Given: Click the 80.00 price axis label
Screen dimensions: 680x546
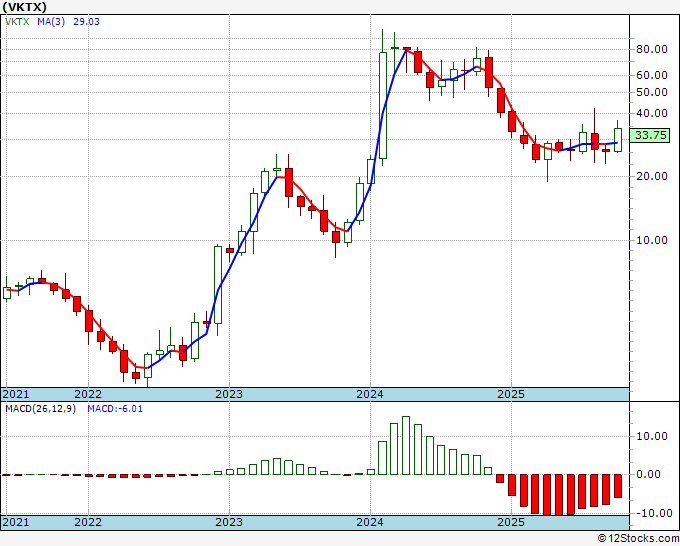Looking at the screenshot, I should 651,49.
